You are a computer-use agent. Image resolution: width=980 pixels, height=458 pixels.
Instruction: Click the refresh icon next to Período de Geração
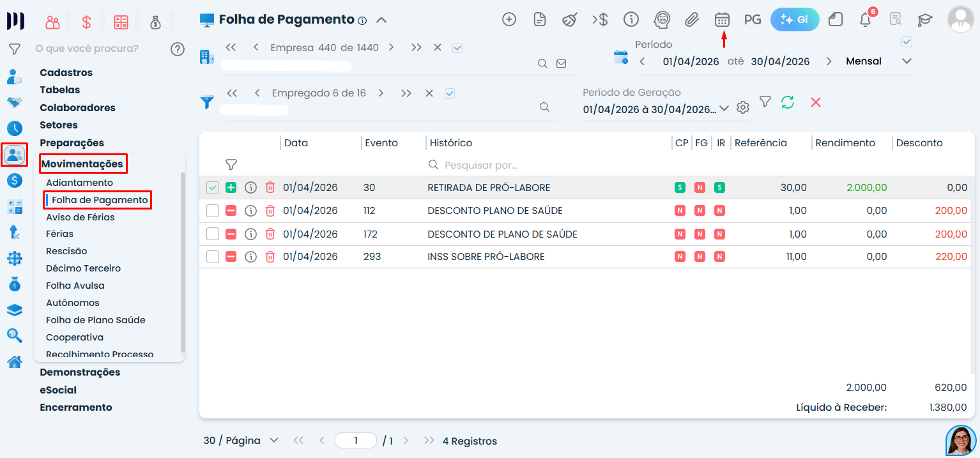[788, 102]
